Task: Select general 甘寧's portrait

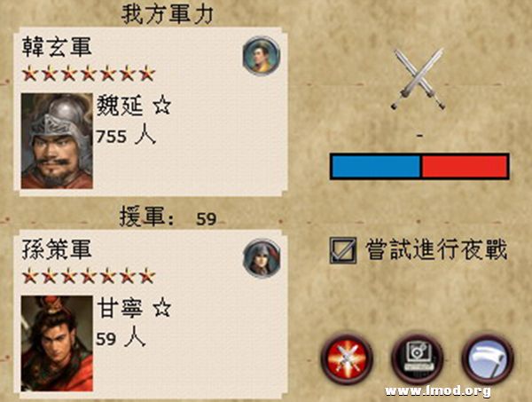Action: point(57,343)
